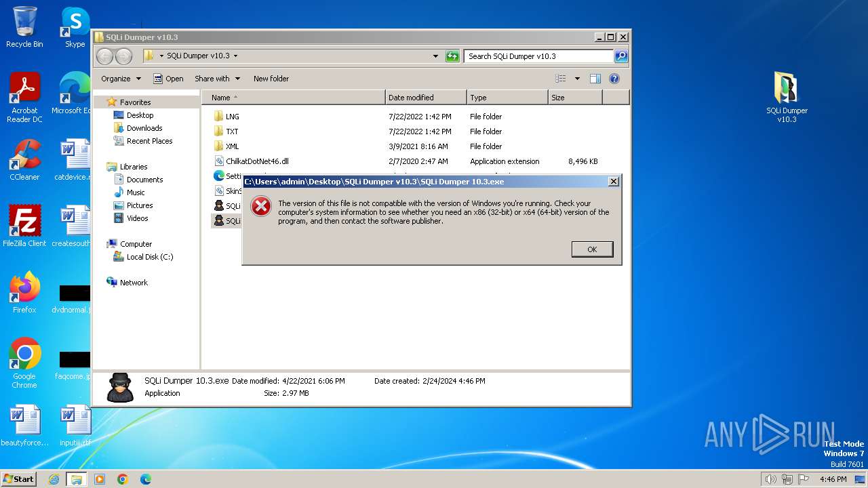Sort by Date modified column header
This screenshot has width=868, height=488.
pos(426,98)
